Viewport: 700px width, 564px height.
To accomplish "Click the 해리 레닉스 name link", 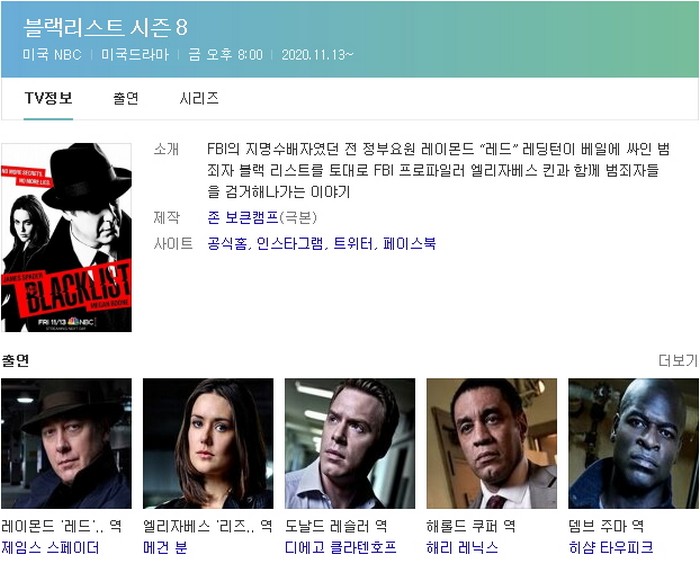I will (462, 547).
